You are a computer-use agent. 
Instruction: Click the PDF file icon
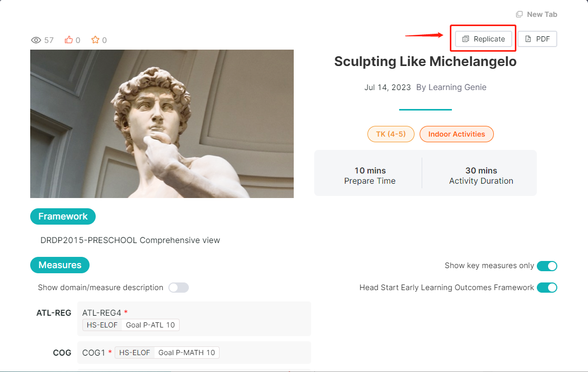pyautogui.click(x=528, y=39)
